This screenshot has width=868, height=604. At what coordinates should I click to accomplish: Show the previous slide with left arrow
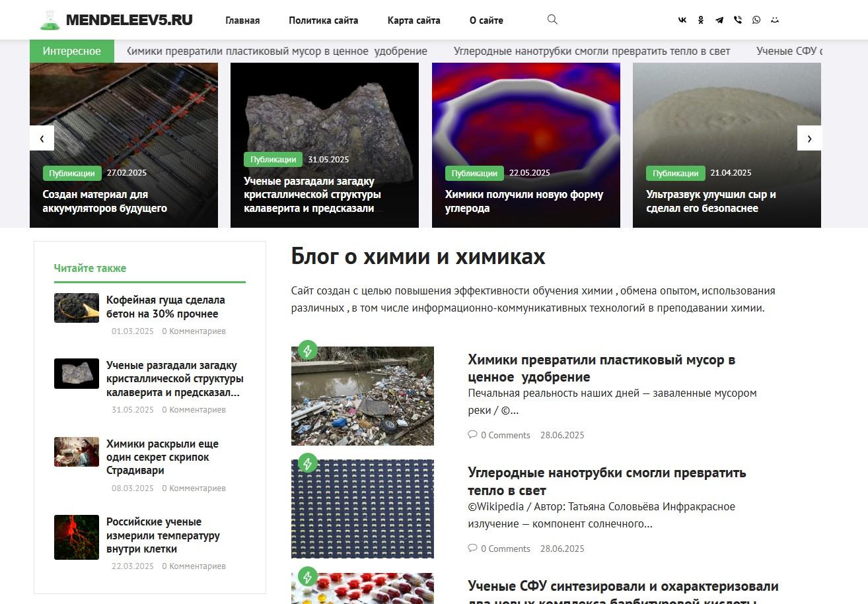42,138
